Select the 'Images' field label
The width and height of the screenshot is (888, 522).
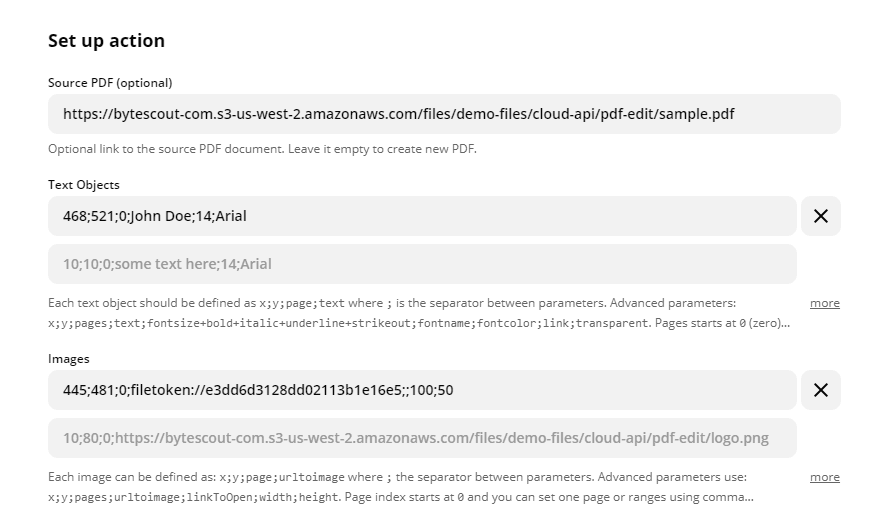pos(69,359)
